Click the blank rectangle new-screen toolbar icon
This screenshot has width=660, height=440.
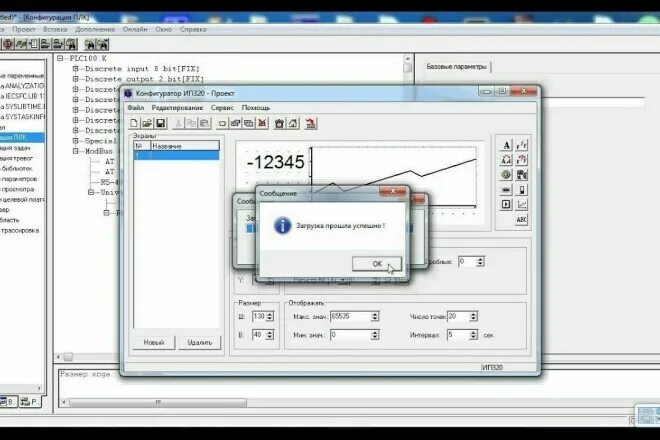pos(222,123)
